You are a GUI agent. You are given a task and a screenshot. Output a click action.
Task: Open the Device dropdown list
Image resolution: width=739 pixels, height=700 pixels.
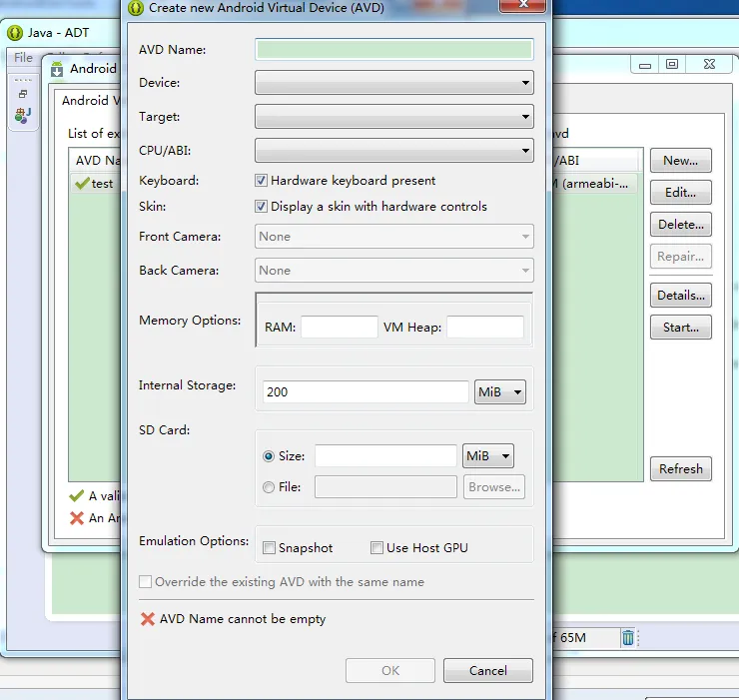[x=393, y=83]
